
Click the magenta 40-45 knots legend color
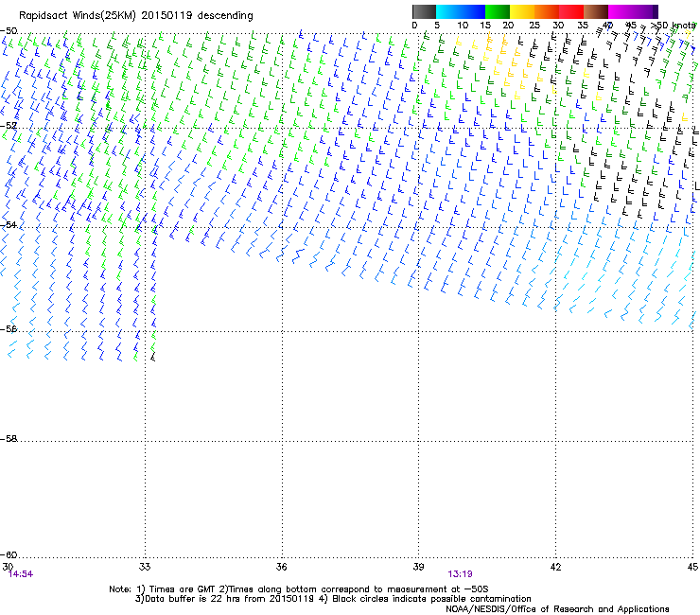[621, 11]
